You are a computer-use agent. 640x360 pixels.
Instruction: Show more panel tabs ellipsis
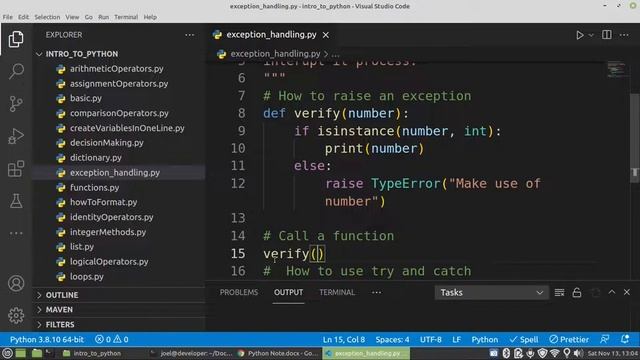tap(376, 293)
